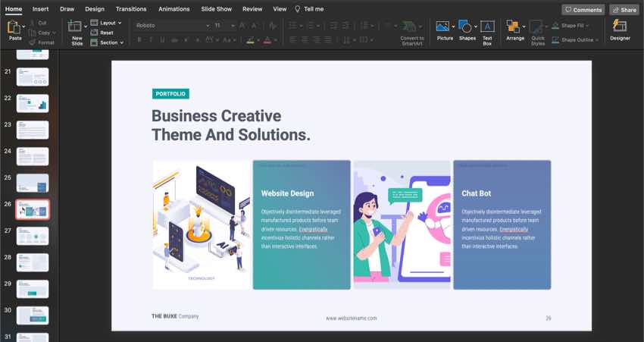This screenshot has width=644, height=342.
Task: Select slide 22 thumbnail
Action: pos(33,103)
